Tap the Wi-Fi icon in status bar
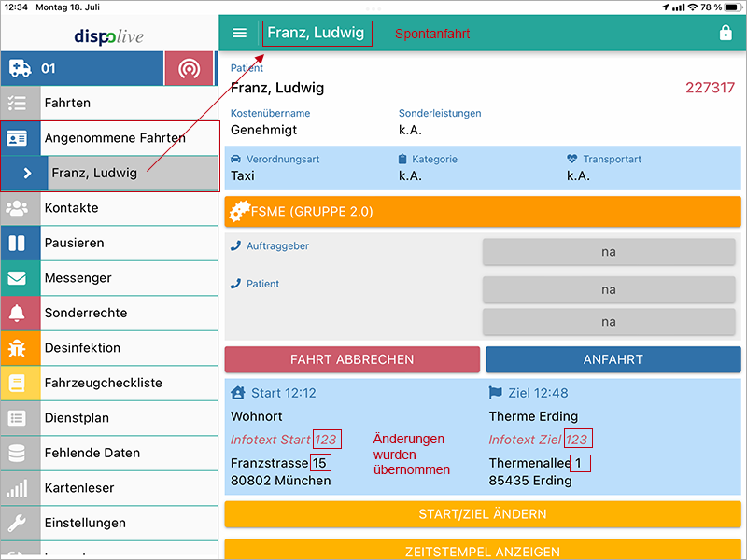 coord(693,7)
